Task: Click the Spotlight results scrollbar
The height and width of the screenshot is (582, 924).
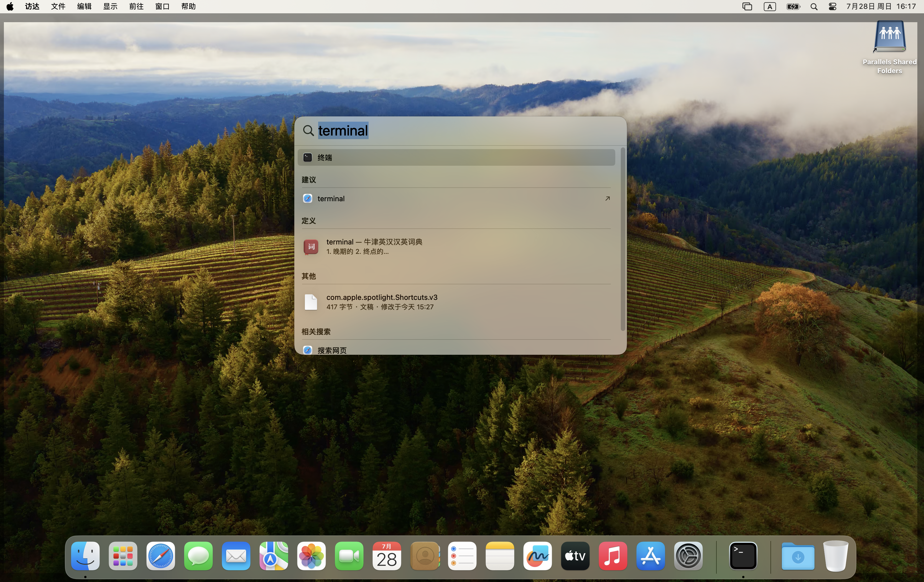Action: [x=622, y=238]
